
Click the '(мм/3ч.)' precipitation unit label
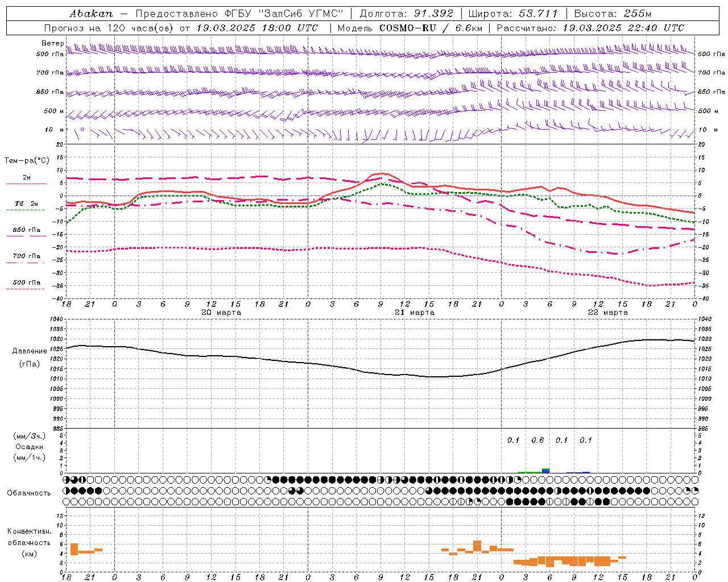[30, 436]
